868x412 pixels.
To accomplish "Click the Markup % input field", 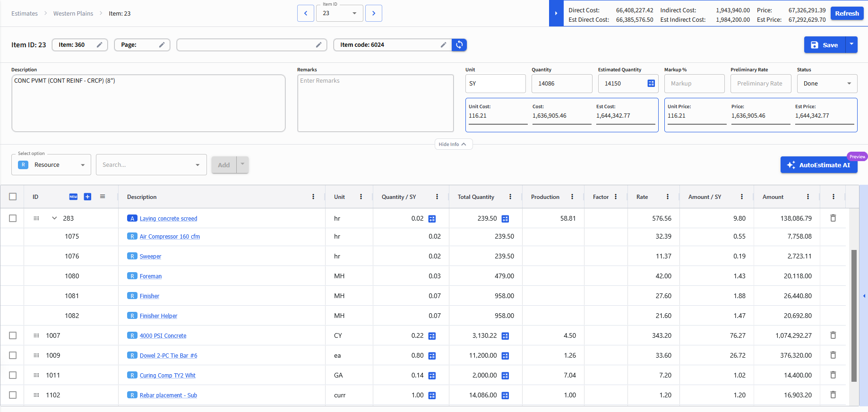I will 695,84.
